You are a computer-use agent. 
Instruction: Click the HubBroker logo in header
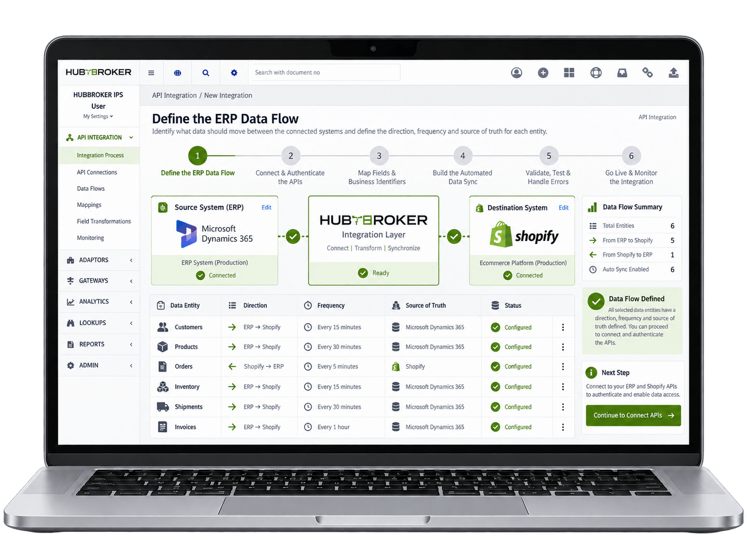[99, 72]
